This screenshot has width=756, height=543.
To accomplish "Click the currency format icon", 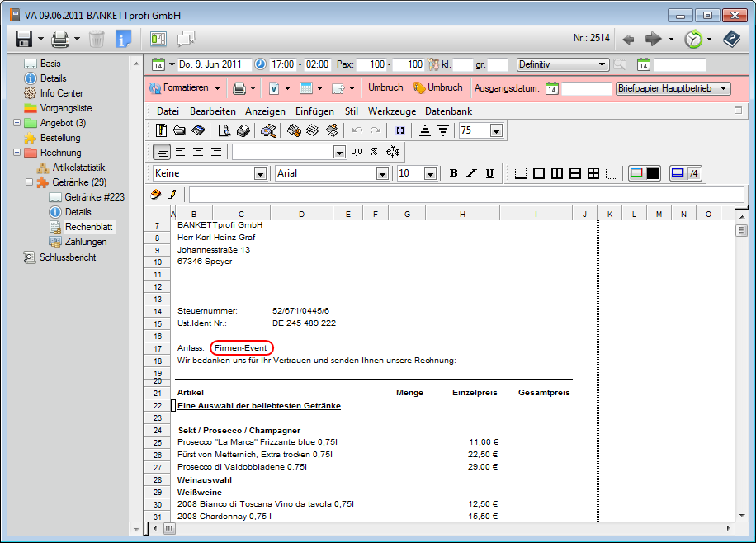I will point(393,152).
